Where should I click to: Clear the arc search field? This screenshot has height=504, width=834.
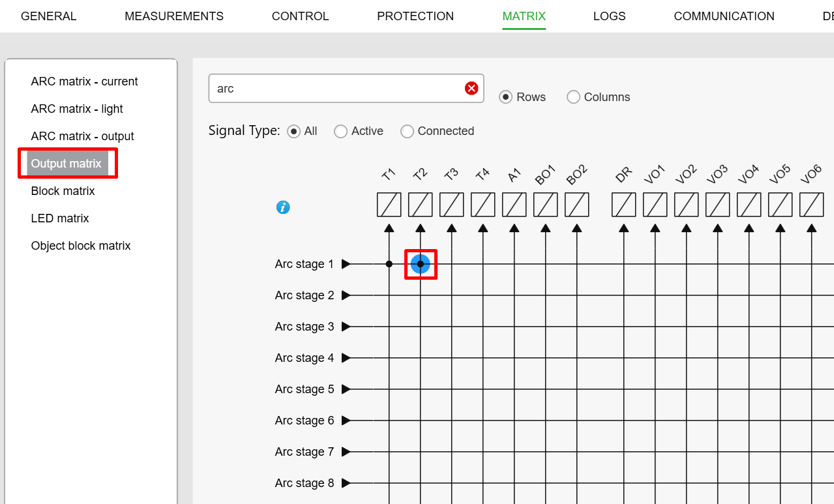click(x=471, y=88)
